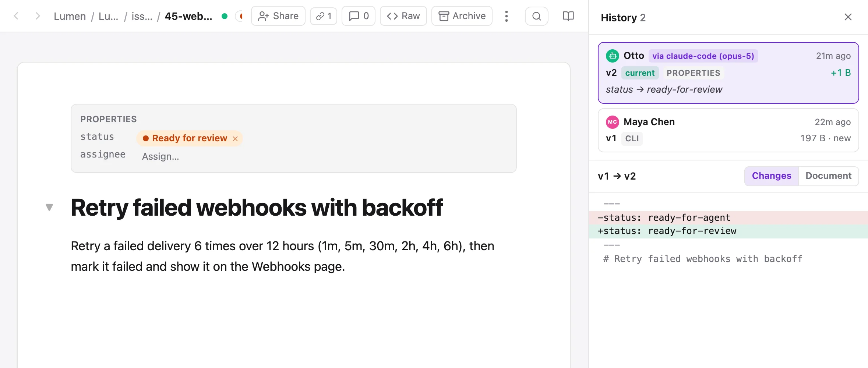The height and width of the screenshot is (368, 868).
Task: Select Maya Chen's v1 history entry
Action: tap(728, 130)
